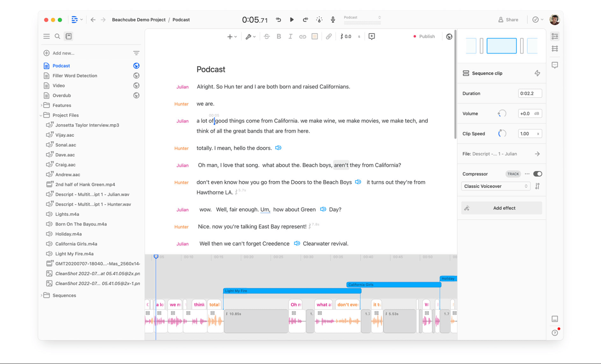The height and width of the screenshot is (364, 601).
Task: Apply italic formatting
Action: 290,36
